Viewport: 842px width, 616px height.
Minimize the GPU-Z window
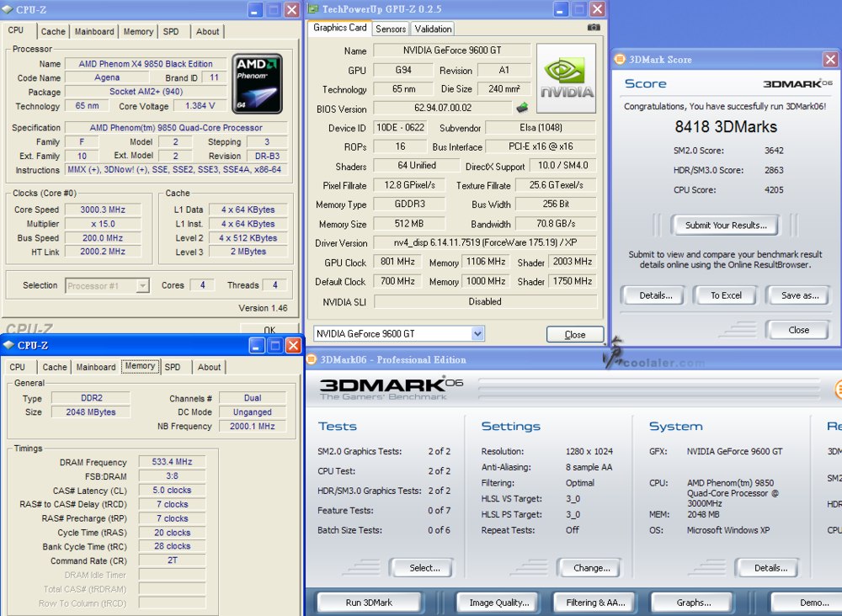tap(561, 9)
